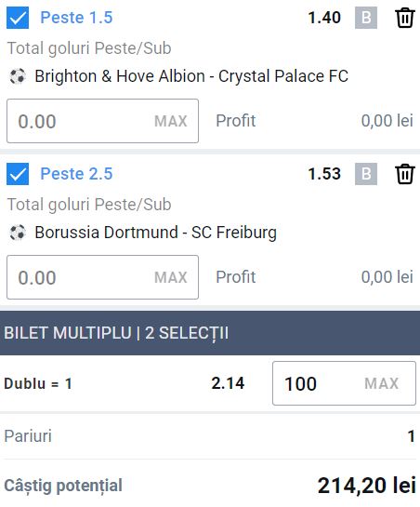Click the football icon beside Borussia Dortmund
This screenshot has width=420, height=507.
point(18,233)
